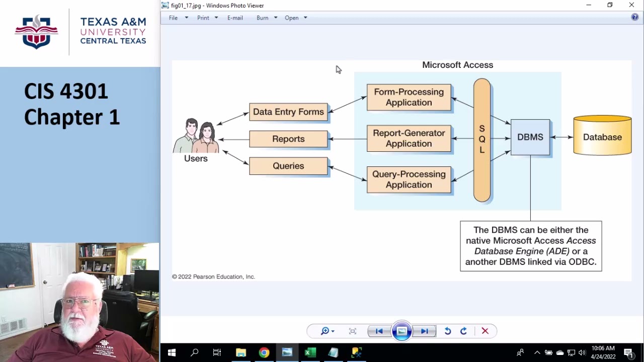Click the Microsoft Access heading
This screenshot has height=362, width=644.
[457, 65]
